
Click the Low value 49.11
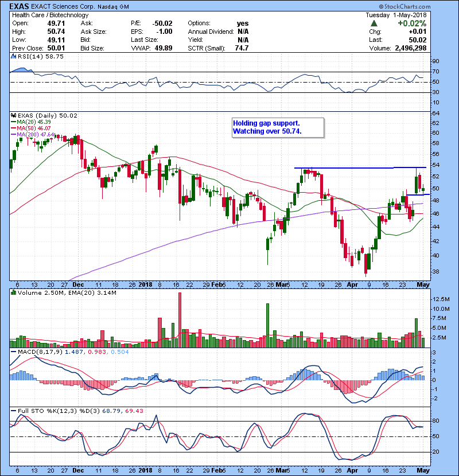click(x=56, y=40)
